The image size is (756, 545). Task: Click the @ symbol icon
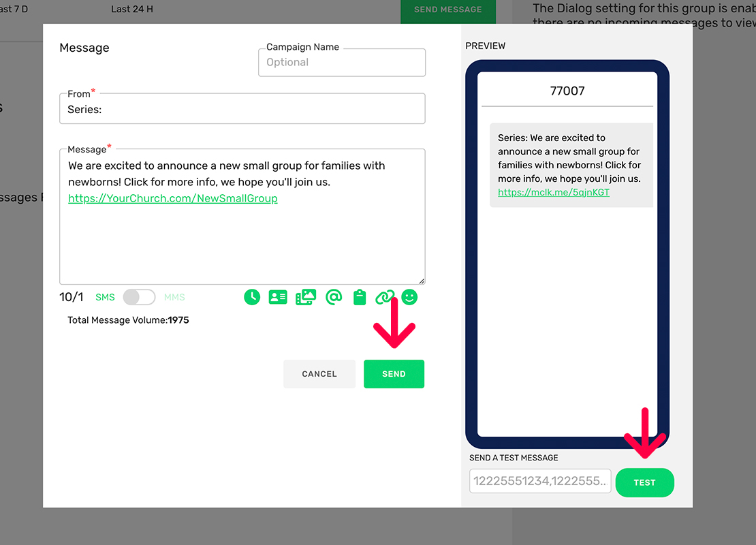[333, 297]
